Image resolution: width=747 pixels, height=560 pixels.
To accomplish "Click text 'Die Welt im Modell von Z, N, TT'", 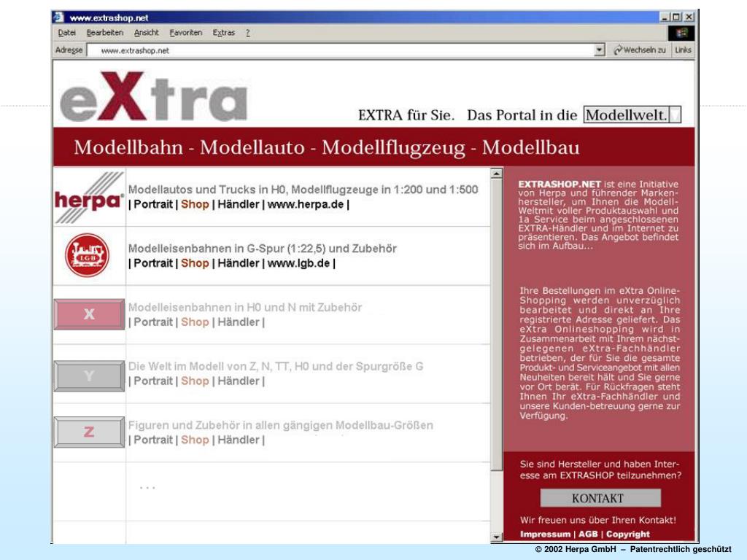I will (209, 367).
